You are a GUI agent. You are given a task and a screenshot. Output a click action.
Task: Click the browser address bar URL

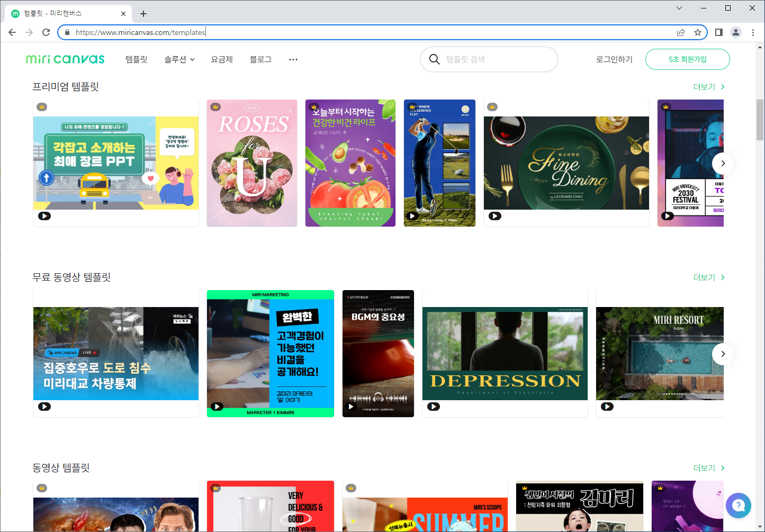tap(140, 32)
